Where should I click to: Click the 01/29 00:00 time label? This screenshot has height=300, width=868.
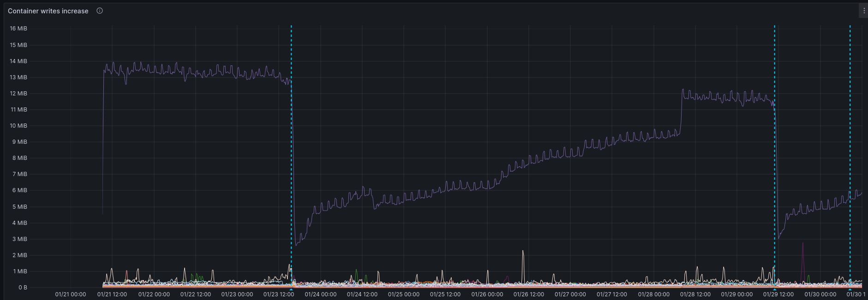tap(737, 294)
